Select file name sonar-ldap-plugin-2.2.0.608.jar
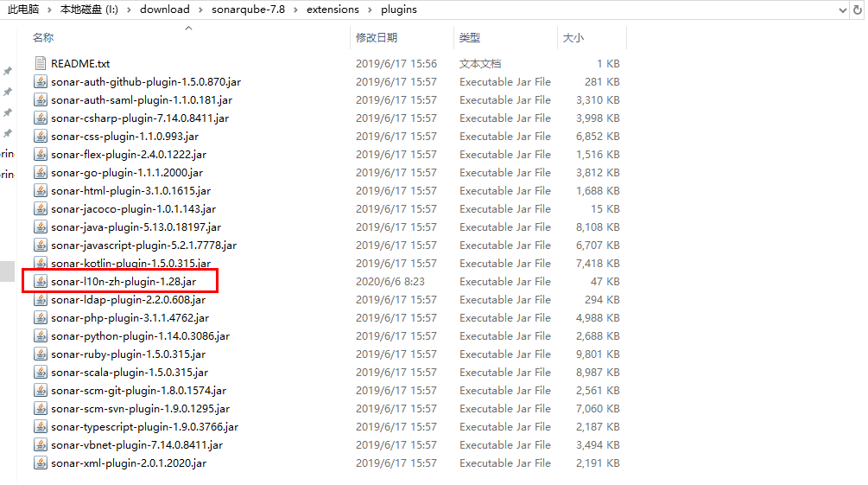 click(x=128, y=300)
